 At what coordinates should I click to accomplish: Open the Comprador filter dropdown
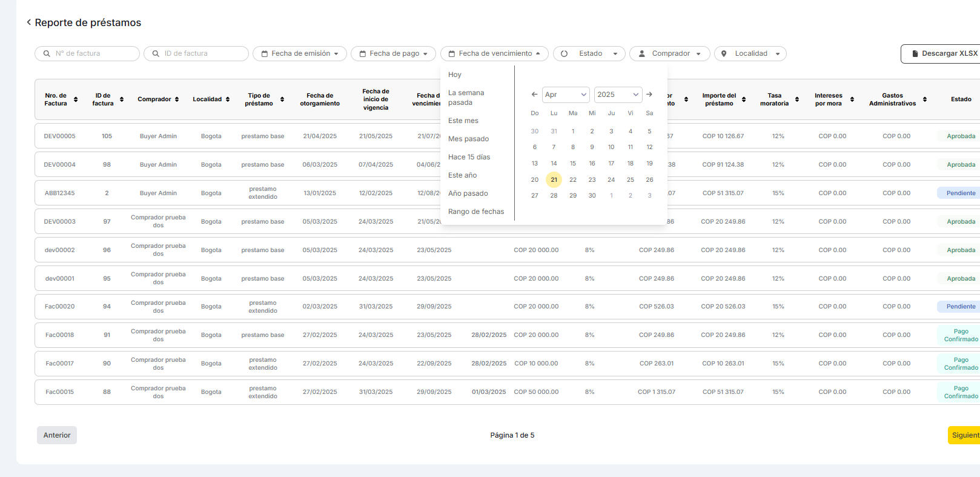coord(670,53)
